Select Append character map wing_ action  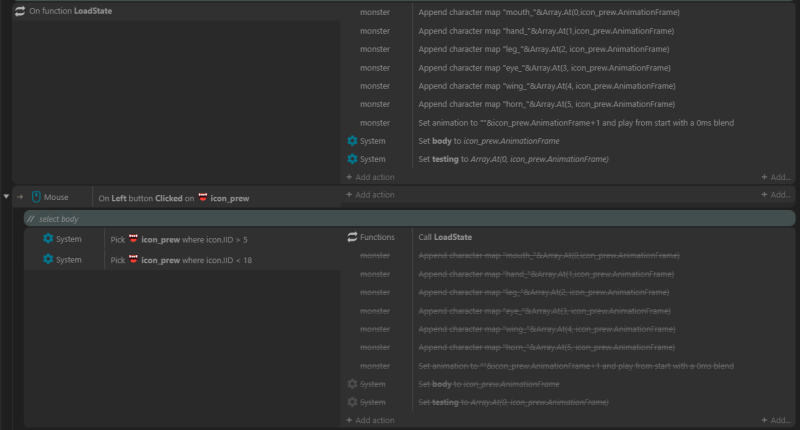547,86
